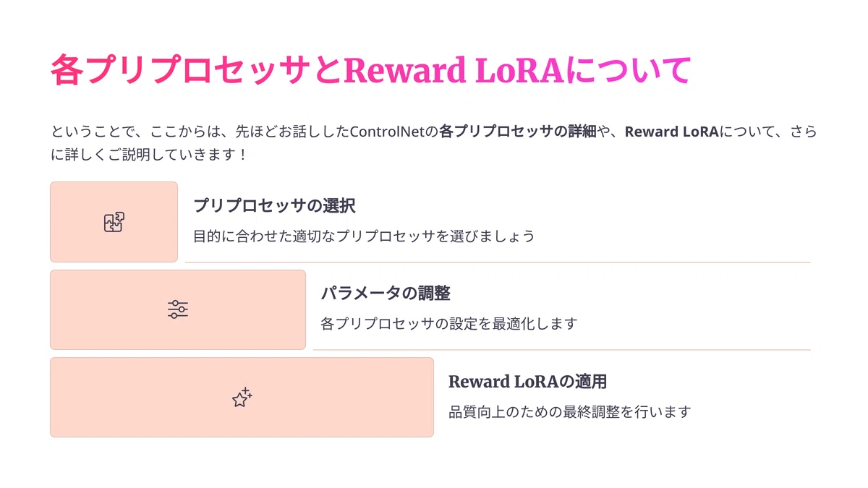
Task: Click the sparkle stars icon
Action: pyautogui.click(x=242, y=397)
